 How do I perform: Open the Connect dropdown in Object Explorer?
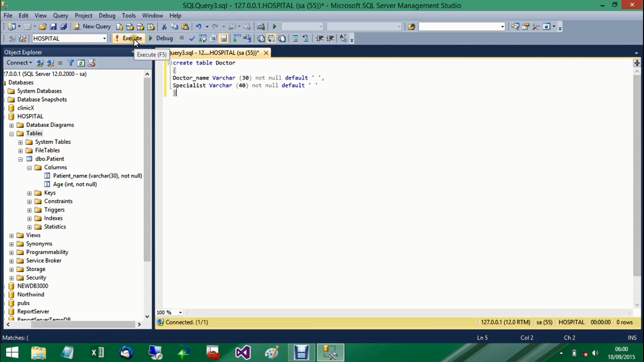pyautogui.click(x=29, y=63)
